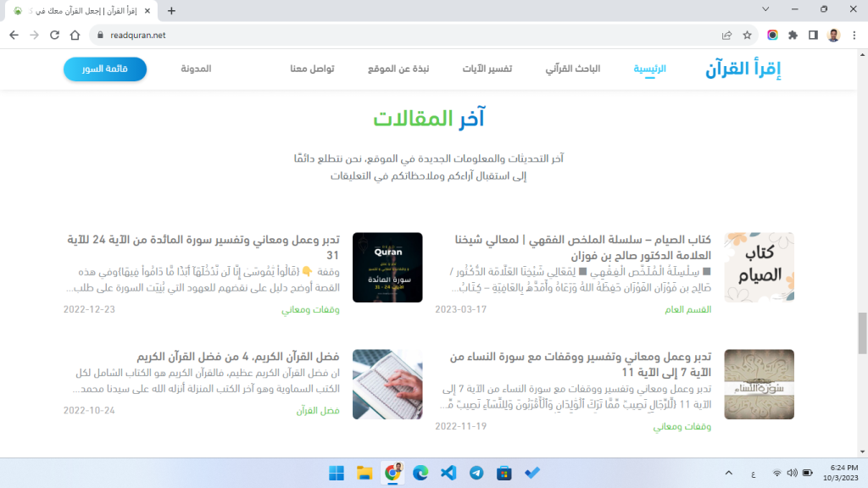Share this page using the share icon
The height and width of the screenshot is (488, 868).
[x=726, y=35]
